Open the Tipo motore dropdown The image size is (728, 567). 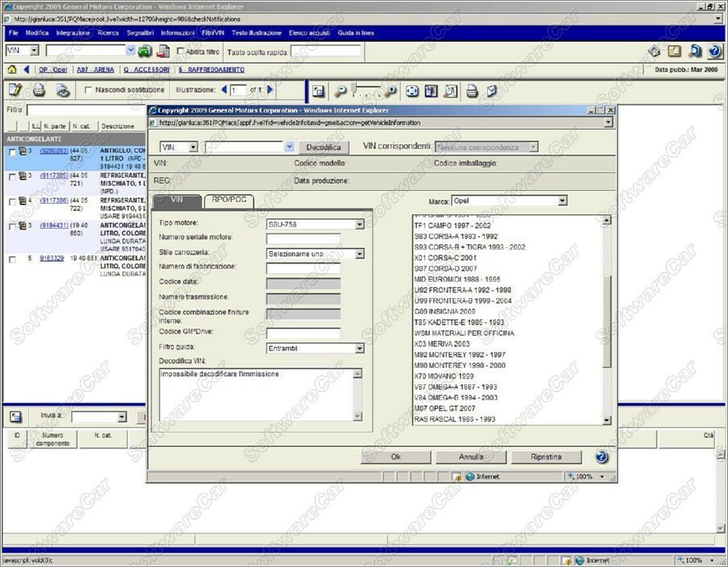(x=359, y=225)
